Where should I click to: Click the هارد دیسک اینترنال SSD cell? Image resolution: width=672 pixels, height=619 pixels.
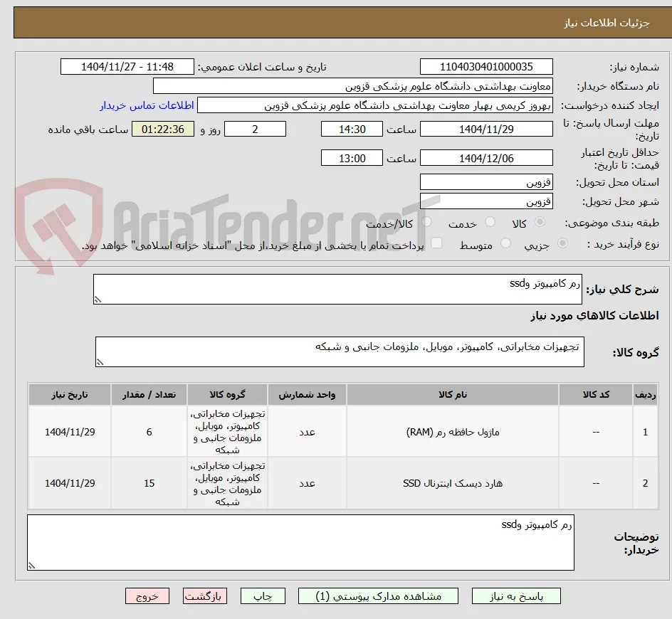coord(453,483)
